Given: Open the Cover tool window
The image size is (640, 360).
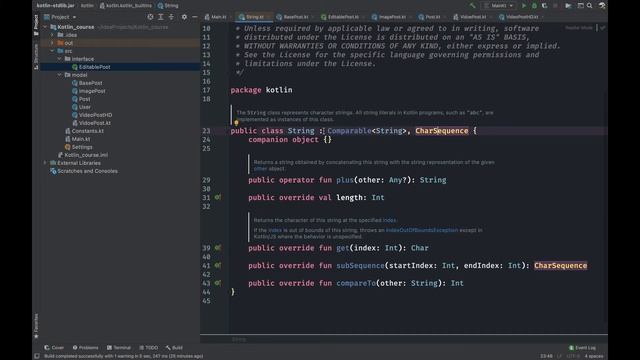Looking at the screenshot, I should [x=54, y=348].
